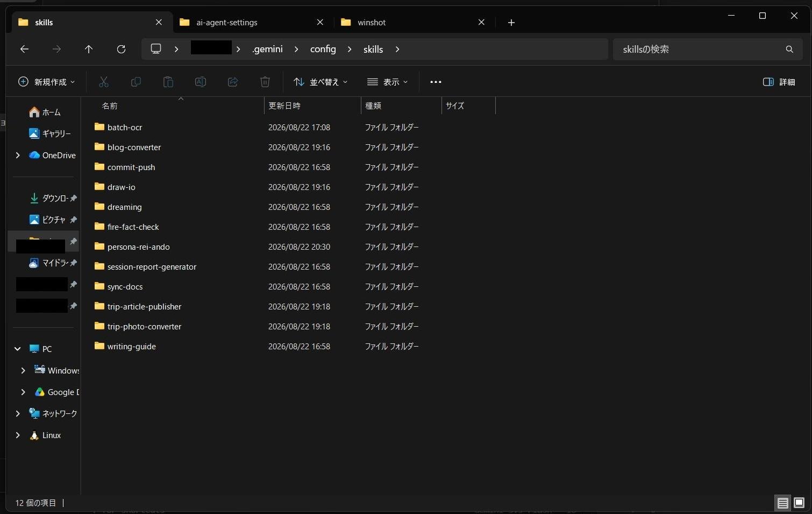Expand the ネットワーク node chevron
This screenshot has height=514, width=812.
(18, 413)
